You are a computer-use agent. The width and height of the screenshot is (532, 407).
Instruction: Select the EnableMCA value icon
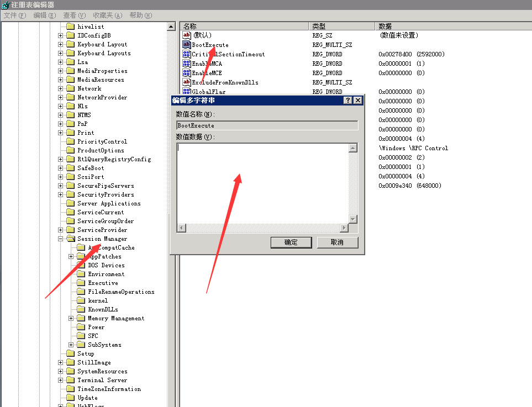click(x=186, y=64)
